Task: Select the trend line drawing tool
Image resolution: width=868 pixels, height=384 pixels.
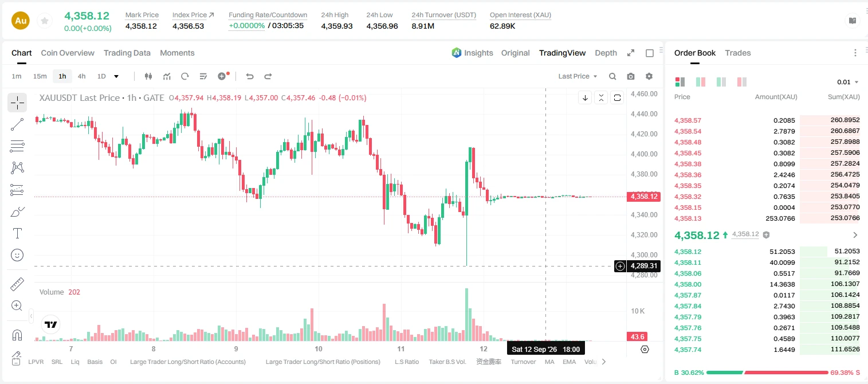Action: tap(17, 124)
